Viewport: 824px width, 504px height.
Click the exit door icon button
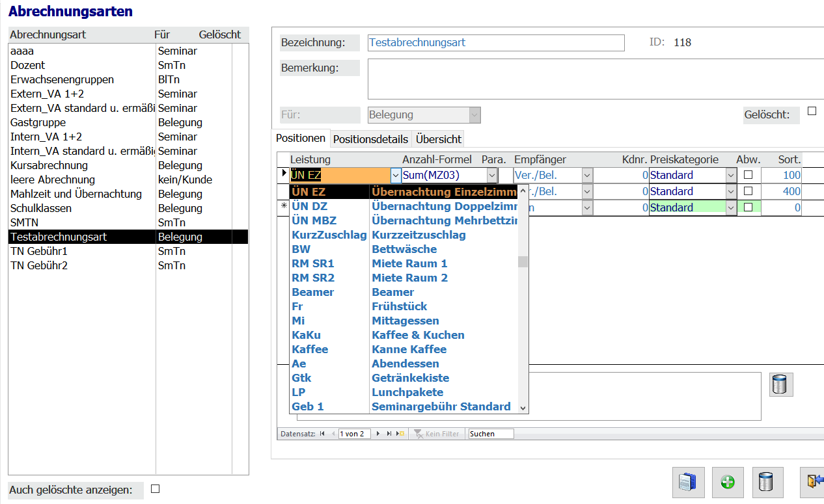pos(814,482)
